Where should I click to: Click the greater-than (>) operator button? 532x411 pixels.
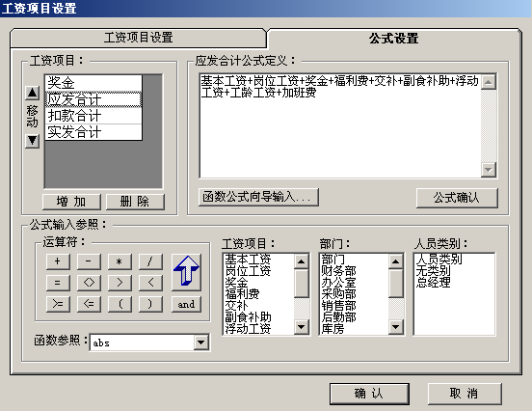coord(120,283)
